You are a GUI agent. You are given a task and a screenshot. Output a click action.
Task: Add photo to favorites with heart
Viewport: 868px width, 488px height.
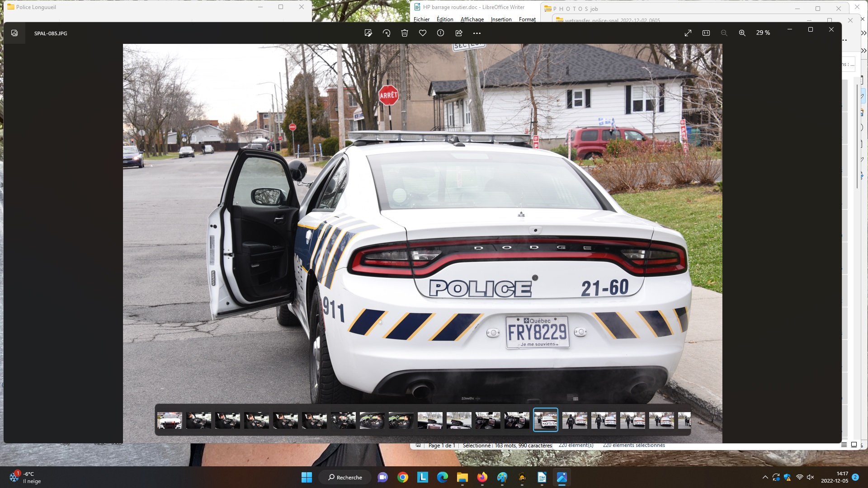(423, 33)
